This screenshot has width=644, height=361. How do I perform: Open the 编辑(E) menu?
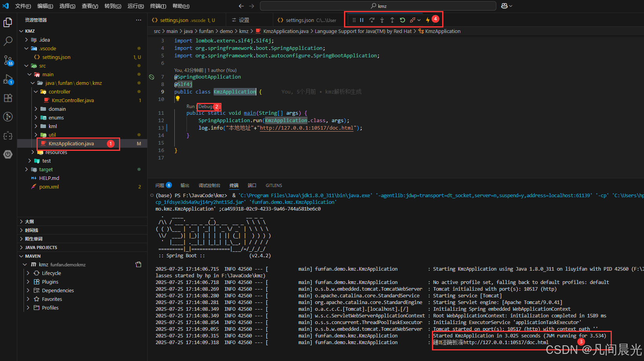point(45,6)
